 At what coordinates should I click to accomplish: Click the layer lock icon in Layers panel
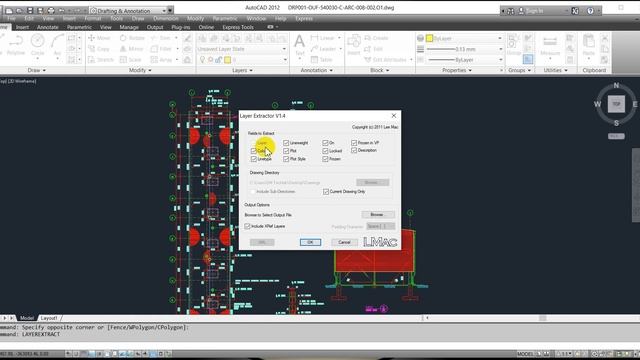218,60
